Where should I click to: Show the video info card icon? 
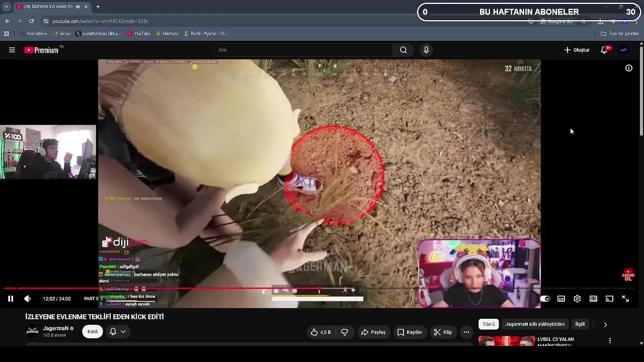point(629,68)
